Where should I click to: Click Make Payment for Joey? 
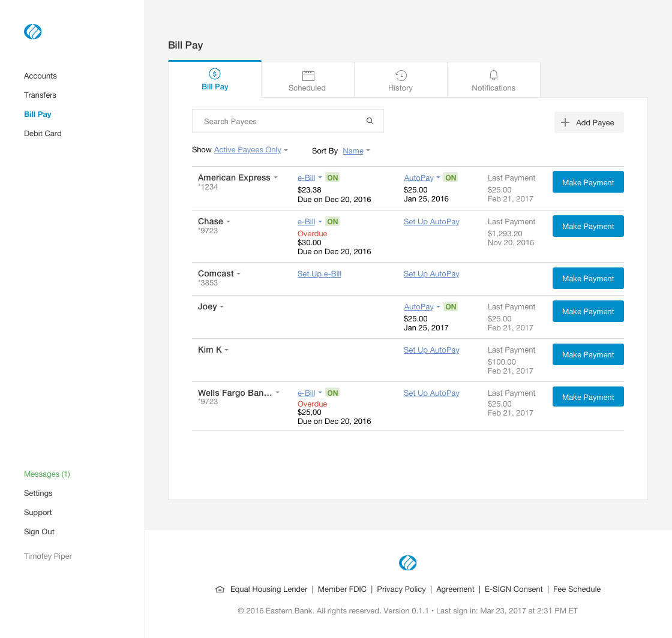588,311
